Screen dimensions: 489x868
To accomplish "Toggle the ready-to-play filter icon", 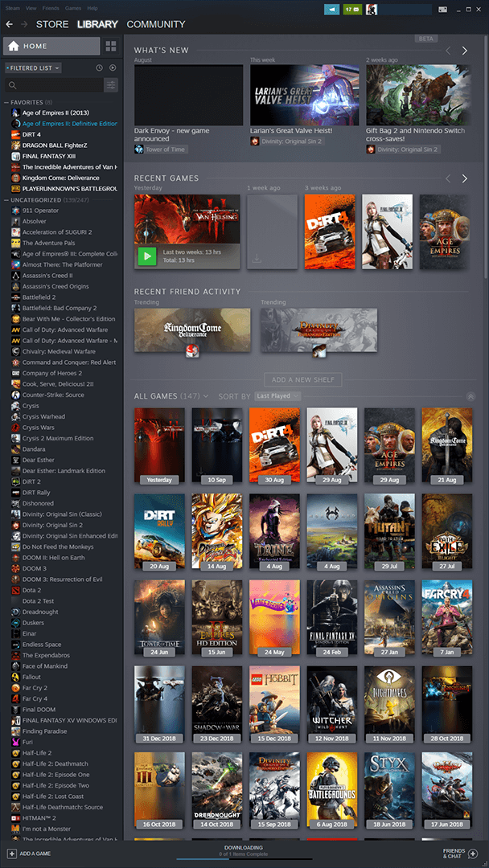I will tap(113, 68).
